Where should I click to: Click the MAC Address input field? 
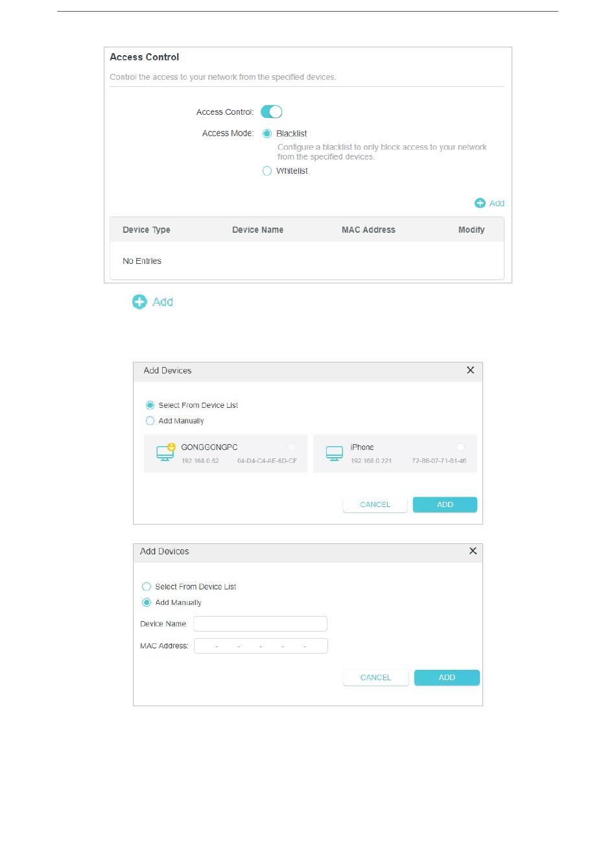(261, 646)
